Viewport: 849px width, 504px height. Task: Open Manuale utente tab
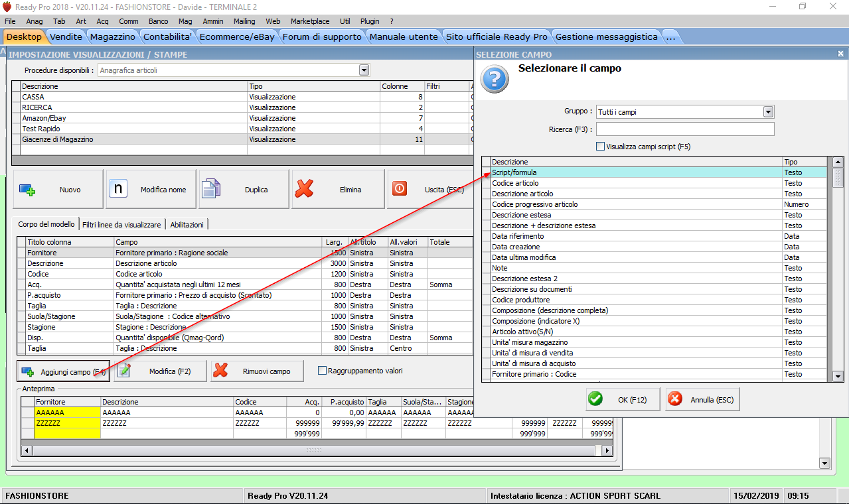404,36
